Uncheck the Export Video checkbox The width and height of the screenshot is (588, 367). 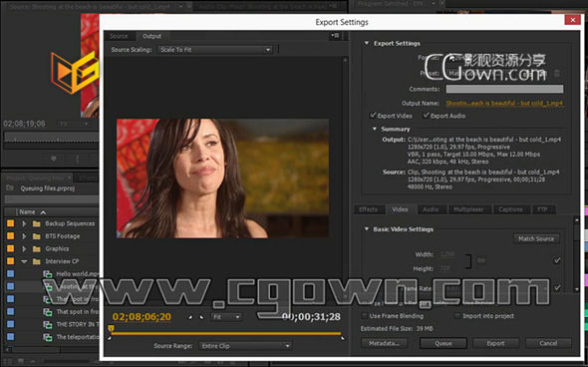click(373, 116)
